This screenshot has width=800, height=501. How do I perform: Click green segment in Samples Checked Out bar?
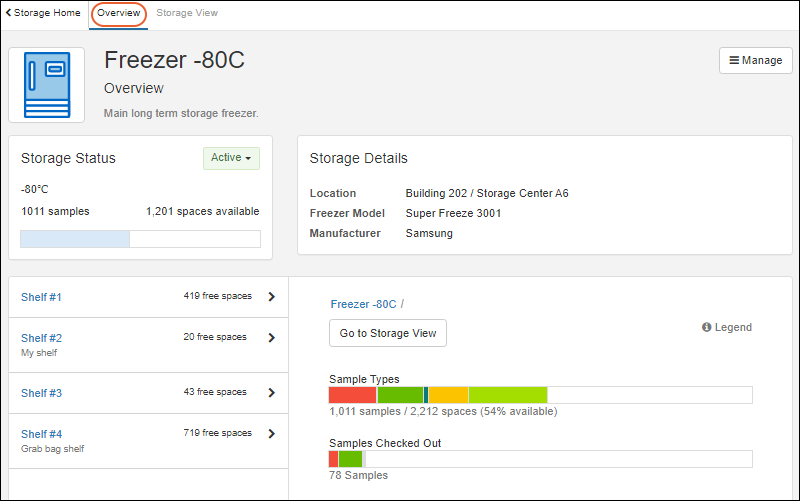pos(350,459)
